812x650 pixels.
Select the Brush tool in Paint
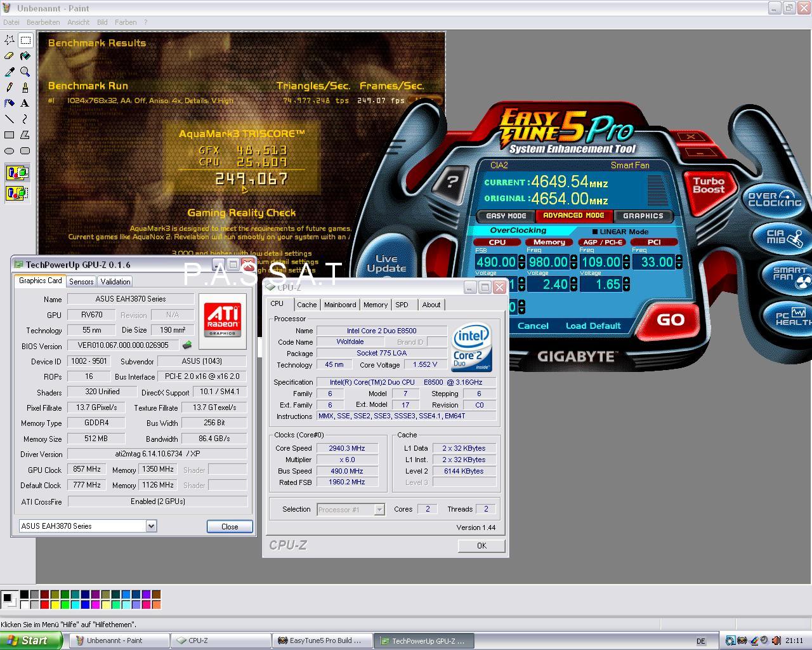25,88
